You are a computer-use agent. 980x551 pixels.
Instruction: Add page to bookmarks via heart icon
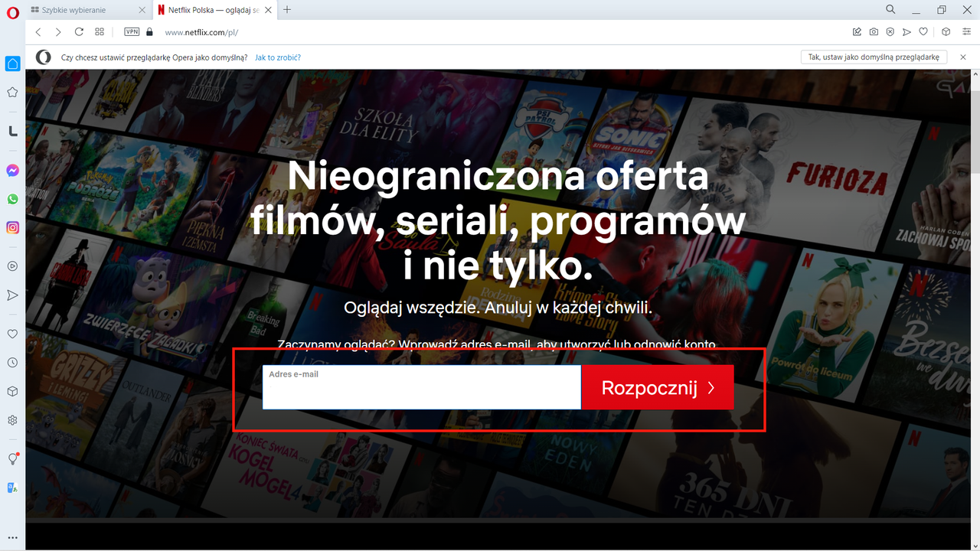[x=923, y=31]
